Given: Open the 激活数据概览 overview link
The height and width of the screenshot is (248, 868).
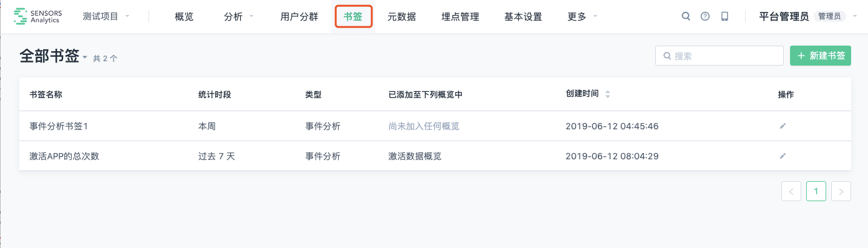Looking at the screenshot, I should [415, 156].
